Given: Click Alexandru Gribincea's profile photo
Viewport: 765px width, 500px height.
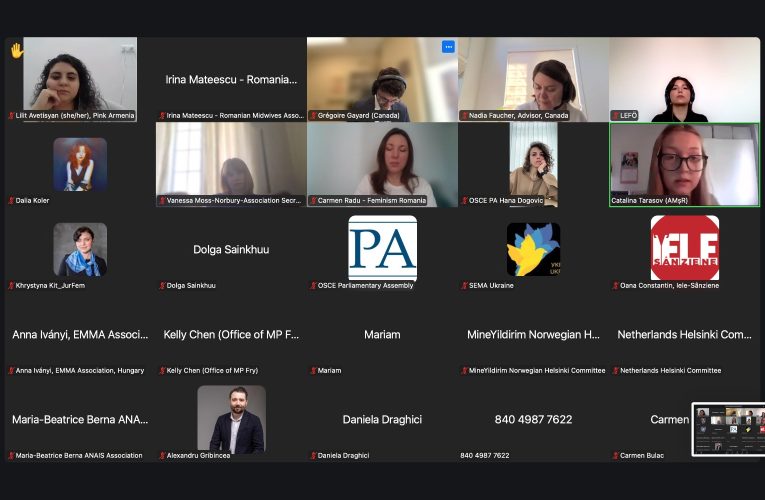Looking at the screenshot, I should [x=231, y=419].
